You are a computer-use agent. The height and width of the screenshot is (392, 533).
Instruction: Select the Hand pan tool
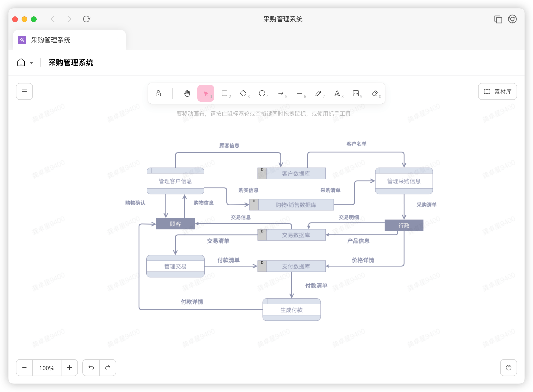pyautogui.click(x=187, y=93)
